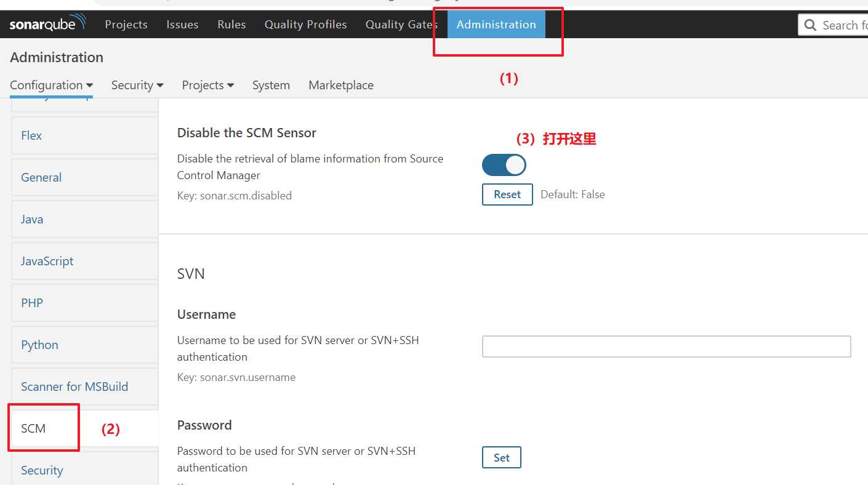Select Scanner for MSBuild category
Image resolution: width=868 pixels, height=485 pixels.
[x=85, y=387]
